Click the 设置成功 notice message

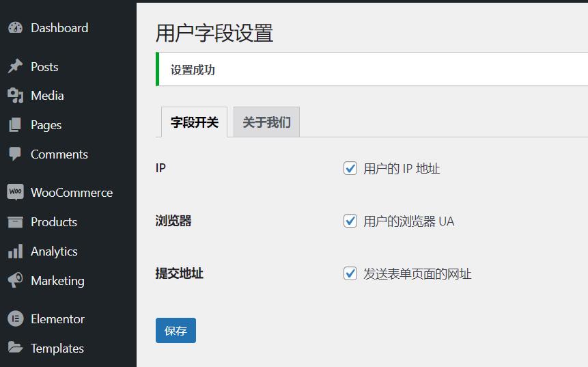coord(193,70)
